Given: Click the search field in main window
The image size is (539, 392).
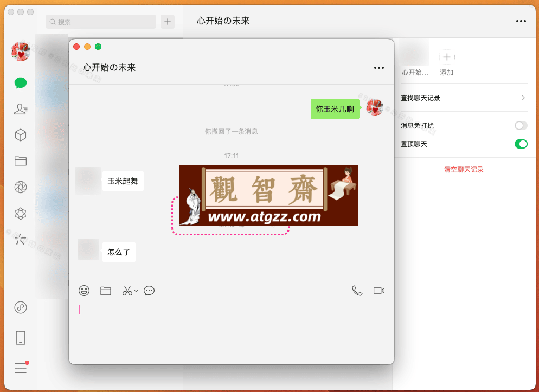Looking at the screenshot, I should (x=101, y=22).
